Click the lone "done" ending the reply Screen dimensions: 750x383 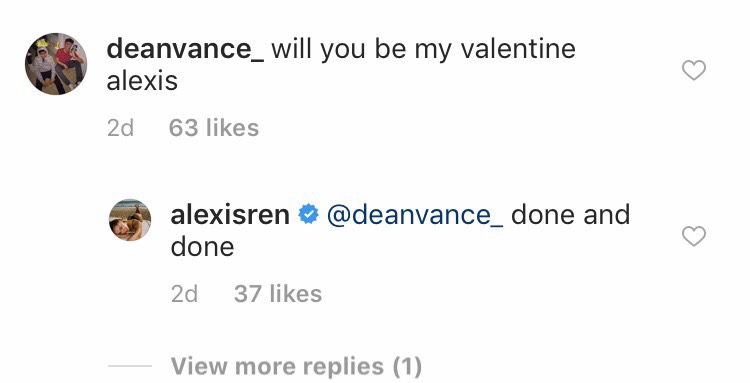pos(202,247)
